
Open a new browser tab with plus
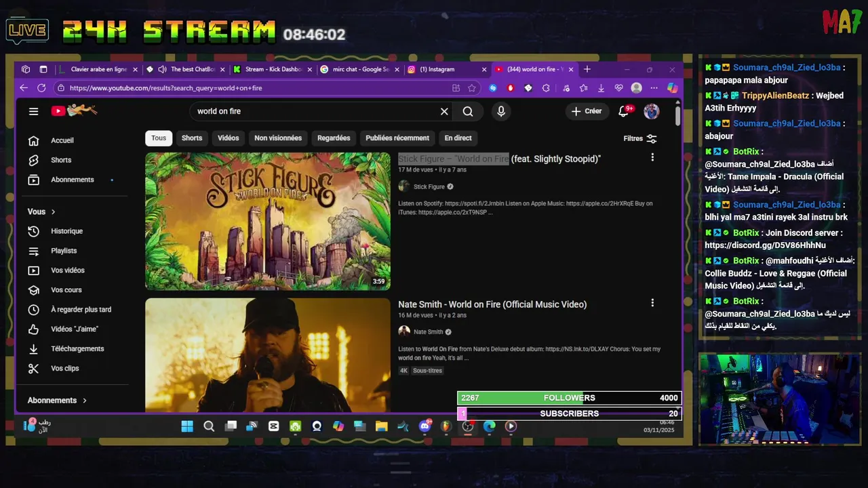(587, 69)
